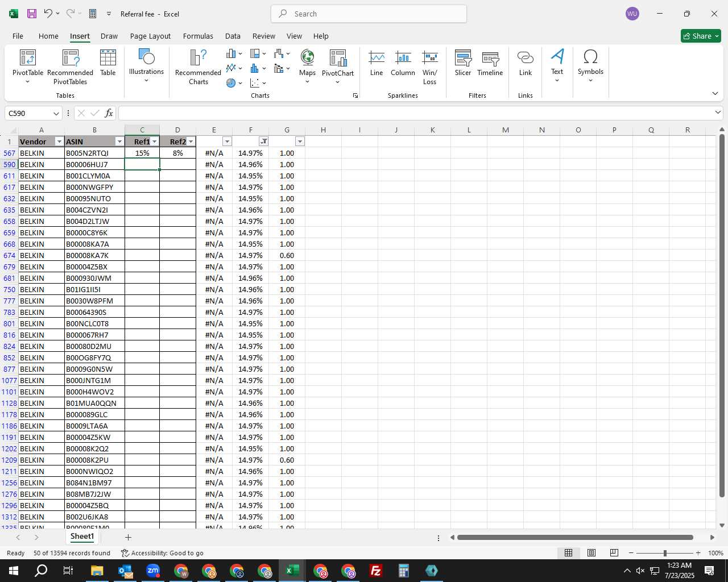The height and width of the screenshot is (582, 728).
Task: Insert a Line sparkline
Action: click(377, 63)
